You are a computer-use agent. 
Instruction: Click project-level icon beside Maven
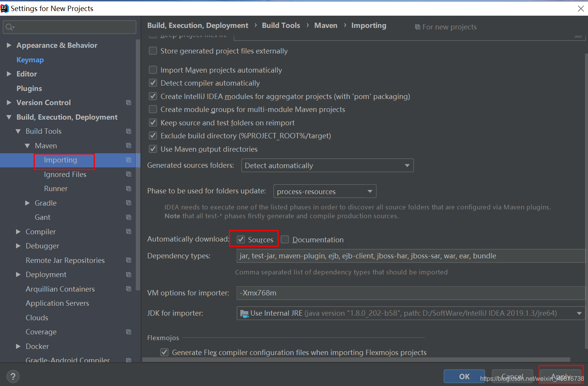(x=128, y=146)
